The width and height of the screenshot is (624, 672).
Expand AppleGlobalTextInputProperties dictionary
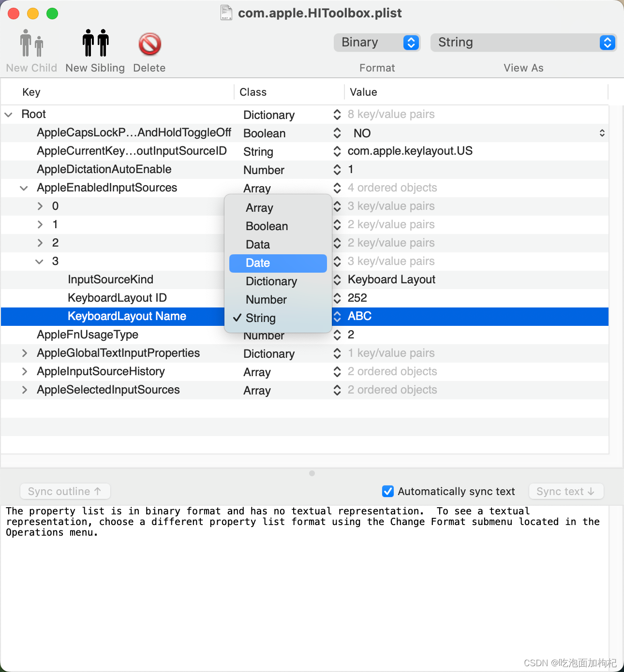[x=25, y=353]
